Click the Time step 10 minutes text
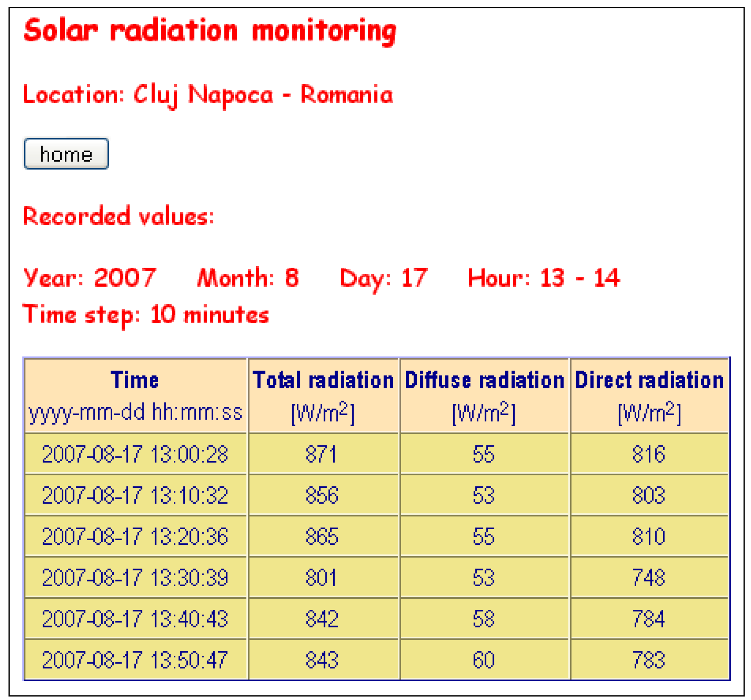This screenshot has height=700, width=751. (x=146, y=315)
